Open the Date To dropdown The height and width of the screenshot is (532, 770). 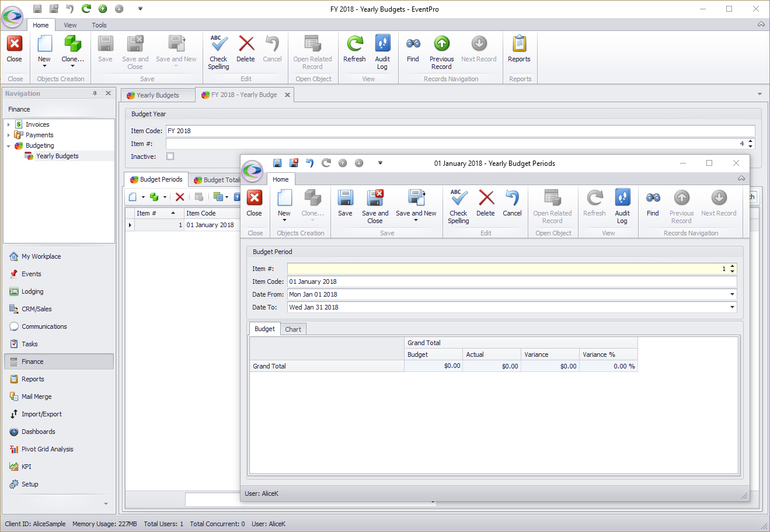click(732, 307)
